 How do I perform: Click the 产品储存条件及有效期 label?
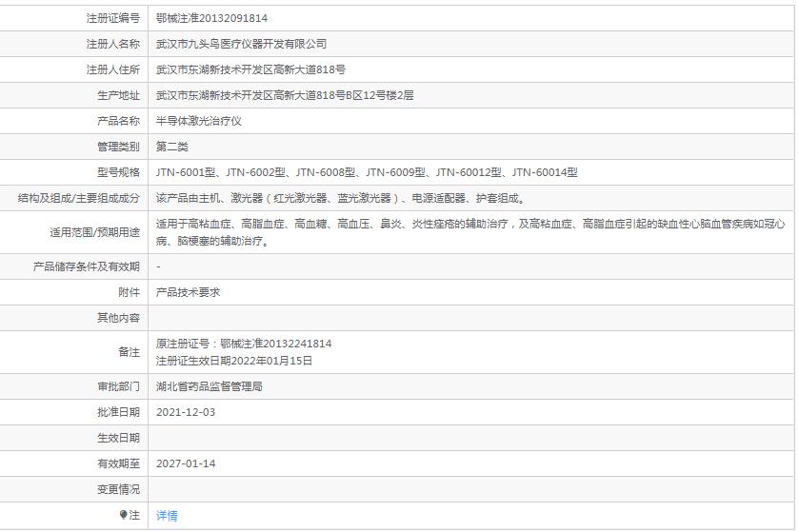coord(87,266)
